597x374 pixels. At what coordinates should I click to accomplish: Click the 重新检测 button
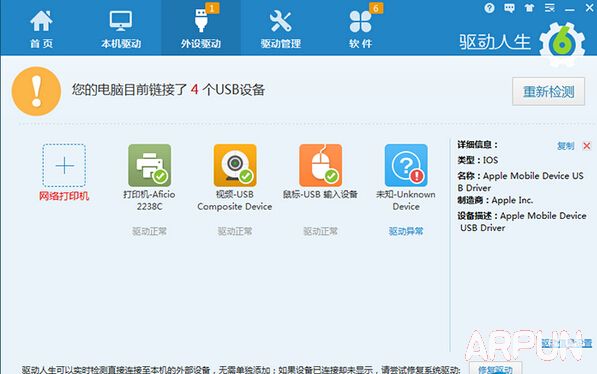[x=548, y=91]
